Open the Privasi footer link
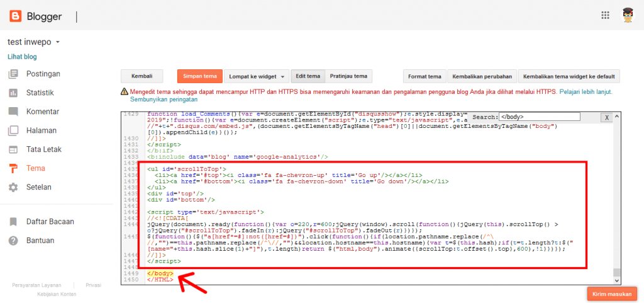Image resolution: width=644 pixels, height=303 pixels. pyautogui.click(x=93, y=285)
